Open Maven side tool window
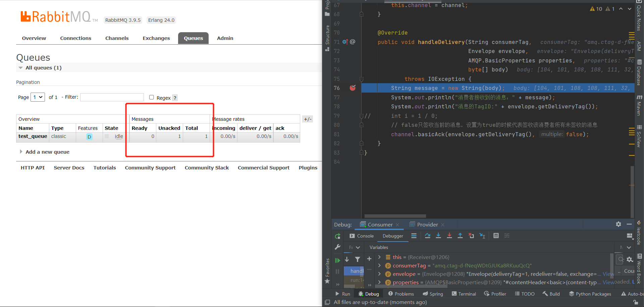644x307 pixels. pos(639,105)
